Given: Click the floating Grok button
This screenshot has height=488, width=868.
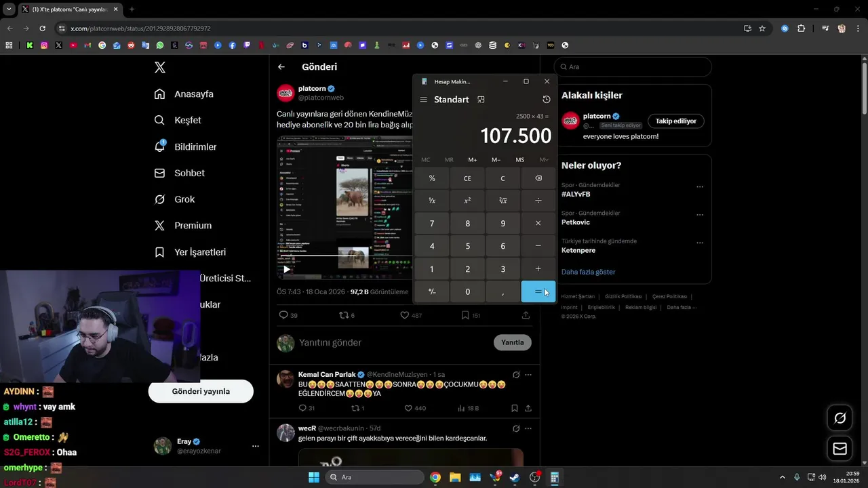Looking at the screenshot, I should [840, 418].
